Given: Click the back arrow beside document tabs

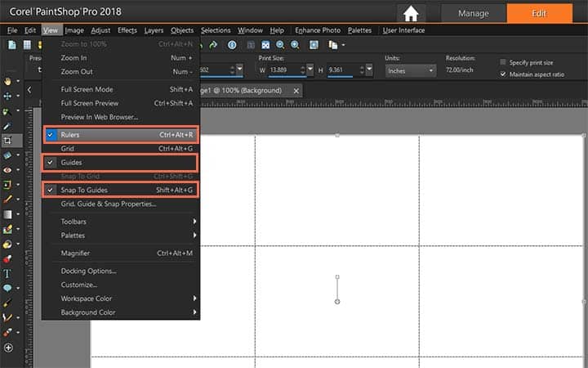Looking at the screenshot, I should pos(29,90).
